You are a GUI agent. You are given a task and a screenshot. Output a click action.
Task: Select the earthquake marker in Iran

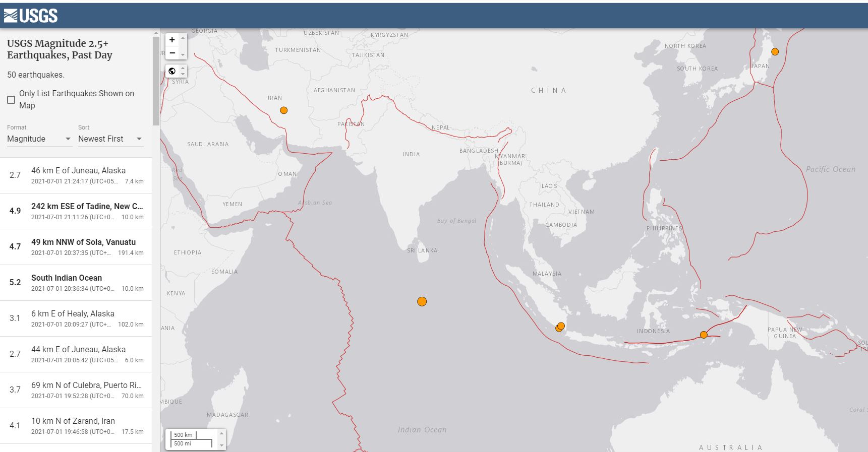click(284, 110)
